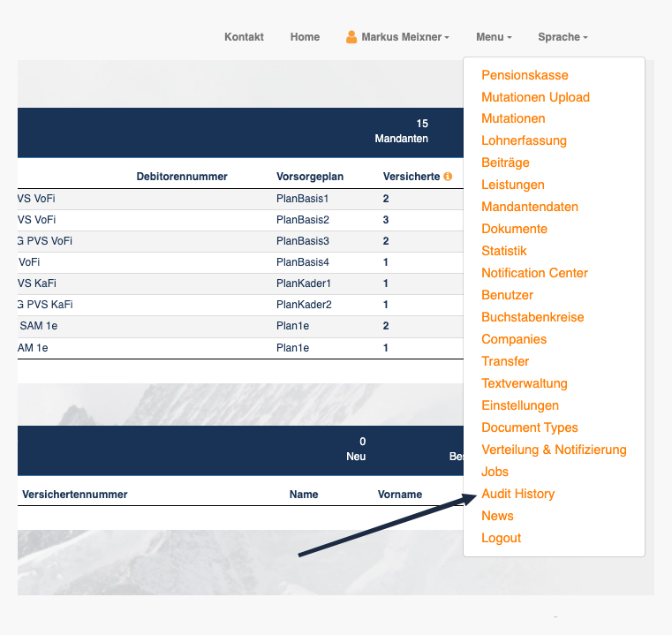Open Notification Center entry
This screenshot has height=635, width=672.
pyautogui.click(x=534, y=273)
